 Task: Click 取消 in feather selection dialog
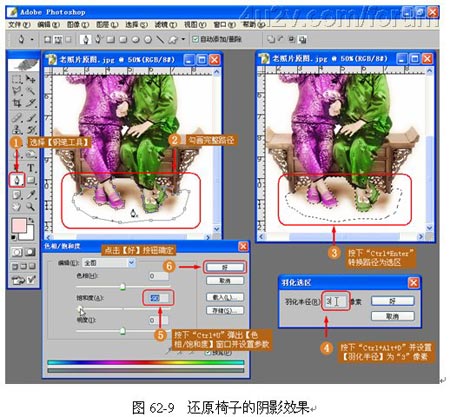point(393,316)
